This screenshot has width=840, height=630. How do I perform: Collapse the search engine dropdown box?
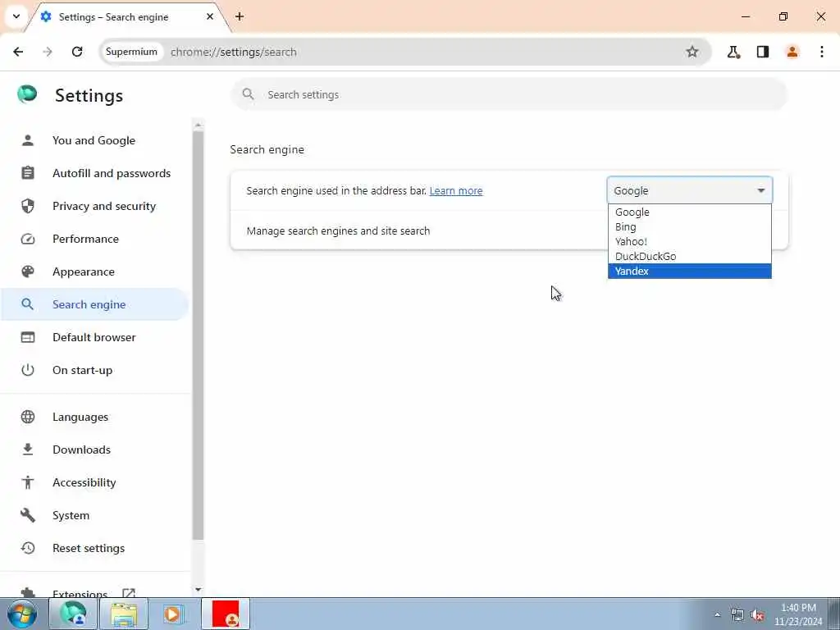[x=689, y=190]
